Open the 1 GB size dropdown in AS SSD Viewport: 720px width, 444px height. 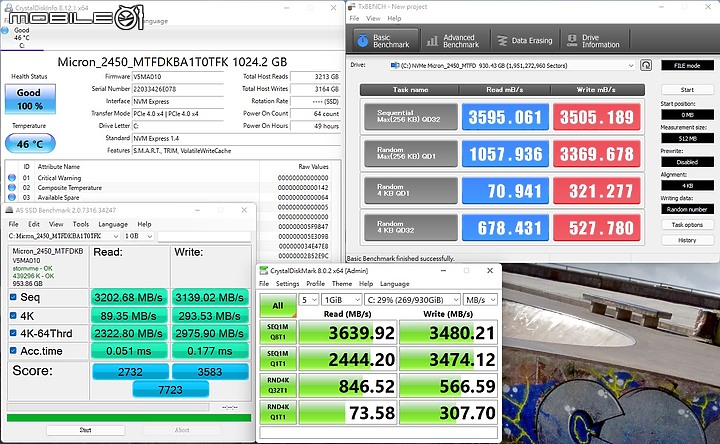139,236
